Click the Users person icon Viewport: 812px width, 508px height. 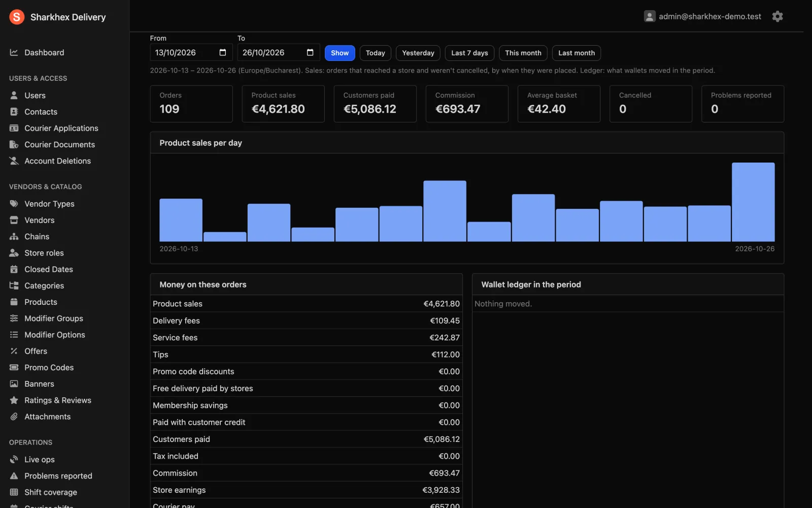pos(14,96)
